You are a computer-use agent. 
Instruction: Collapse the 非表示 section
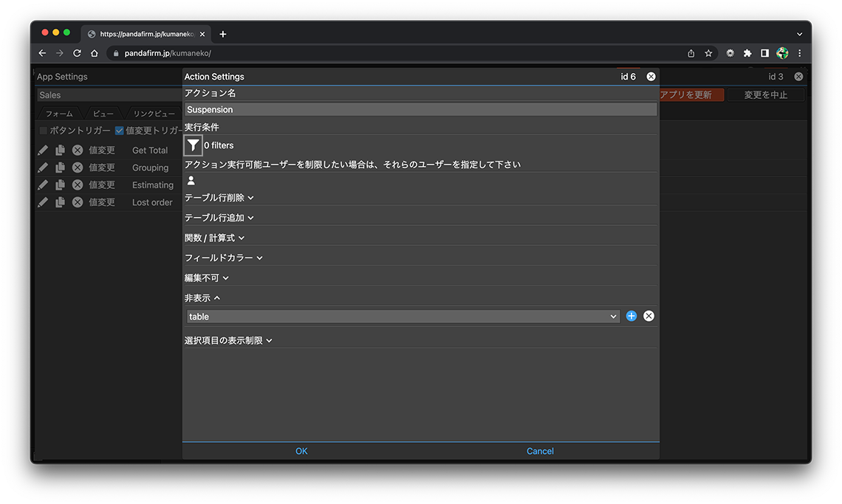[202, 298]
